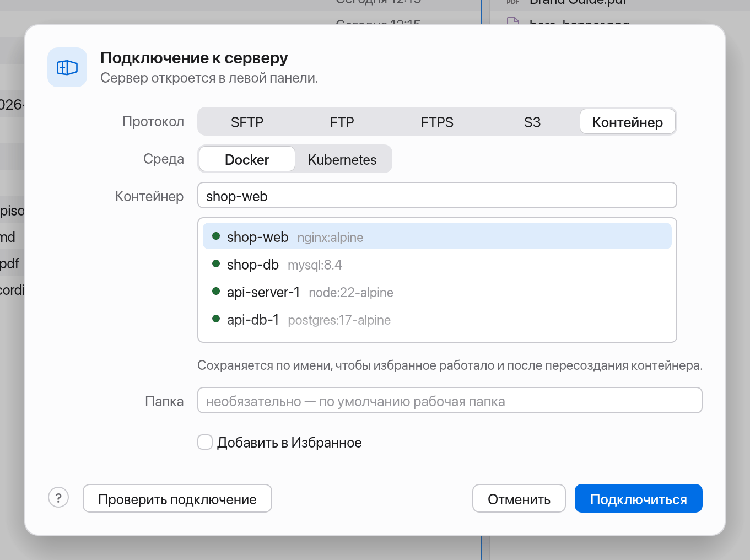Click the green status dot beside api-db-1
Image resolution: width=750 pixels, height=560 pixels.
pyautogui.click(x=216, y=319)
